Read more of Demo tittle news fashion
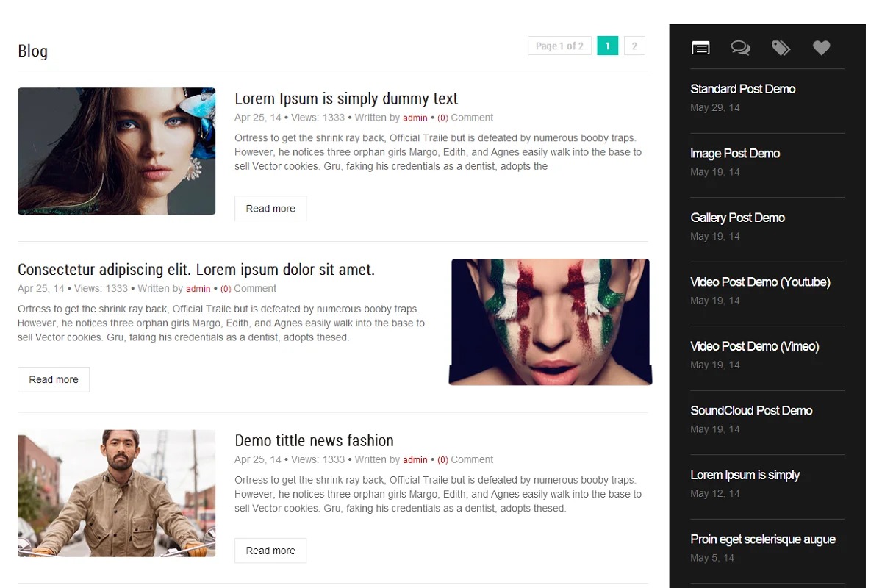Image resolution: width=882 pixels, height=588 pixels. [x=270, y=551]
